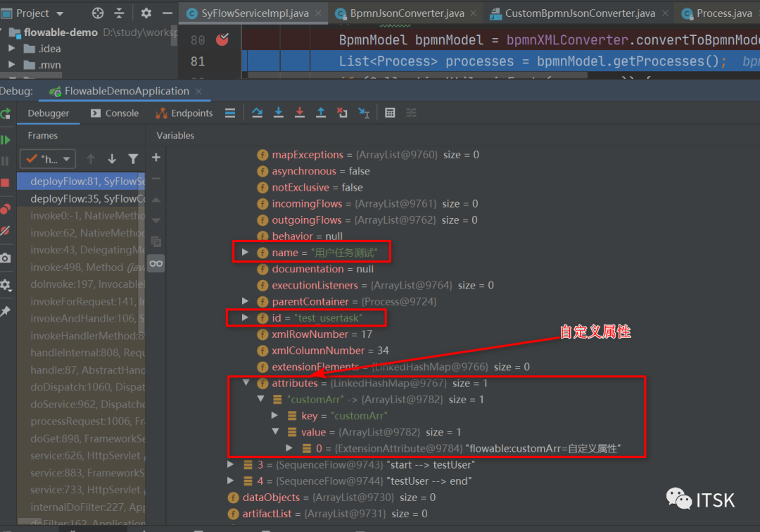Image resolution: width=760 pixels, height=532 pixels.
Task: Click Pause Program icon
Action: pos(6,161)
